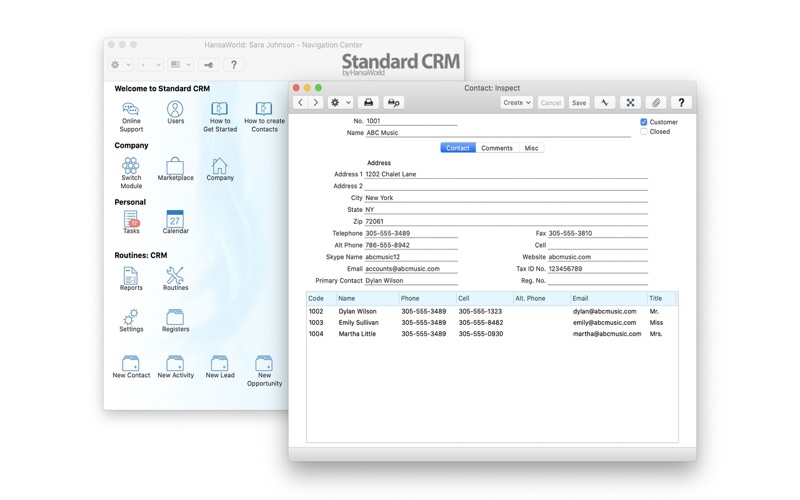Click the Skype Name field
The image size is (800, 500).
click(411, 257)
